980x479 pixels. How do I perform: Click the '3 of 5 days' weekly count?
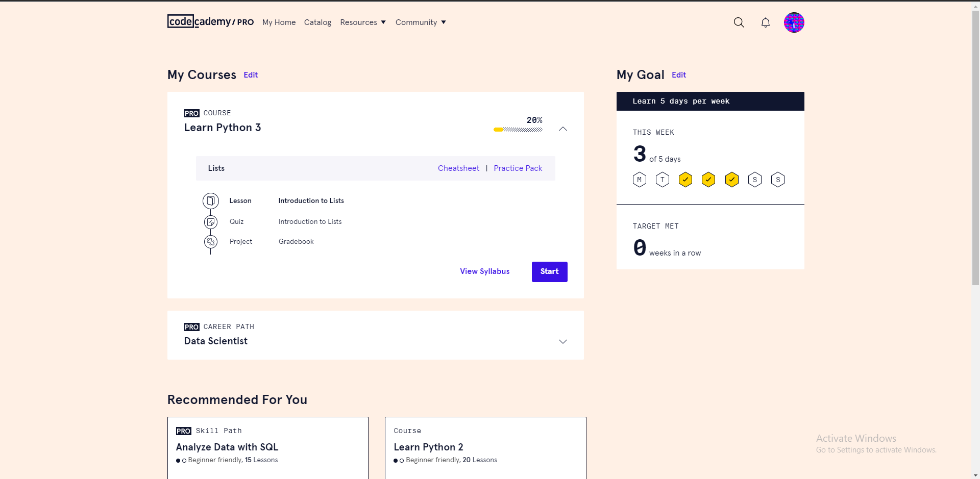pos(657,155)
